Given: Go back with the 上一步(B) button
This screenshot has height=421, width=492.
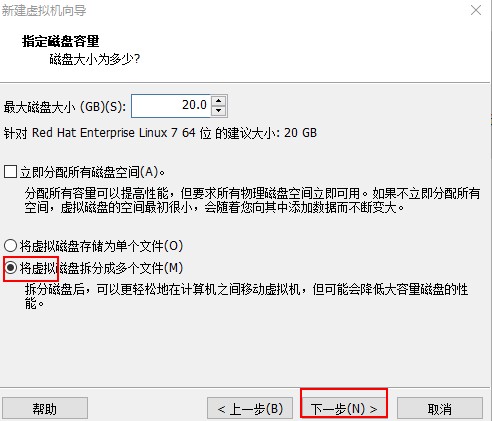Looking at the screenshot, I should coord(250,408).
